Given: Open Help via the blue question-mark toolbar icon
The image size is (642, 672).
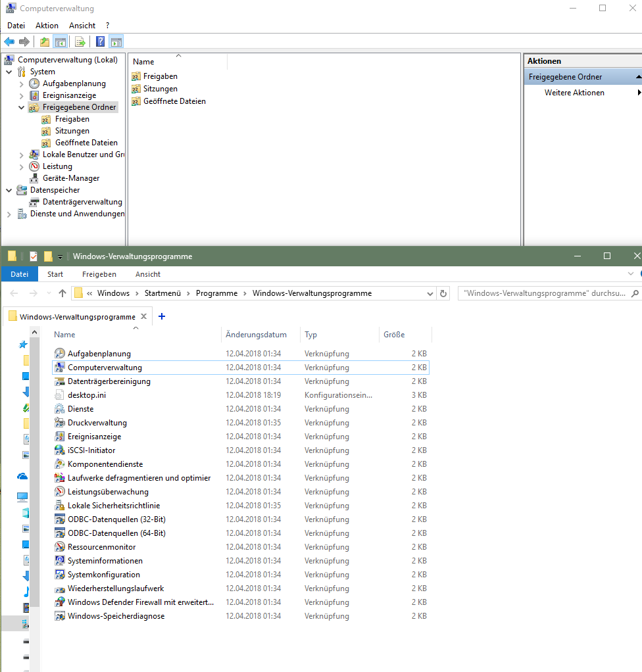Looking at the screenshot, I should click(100, 41).
